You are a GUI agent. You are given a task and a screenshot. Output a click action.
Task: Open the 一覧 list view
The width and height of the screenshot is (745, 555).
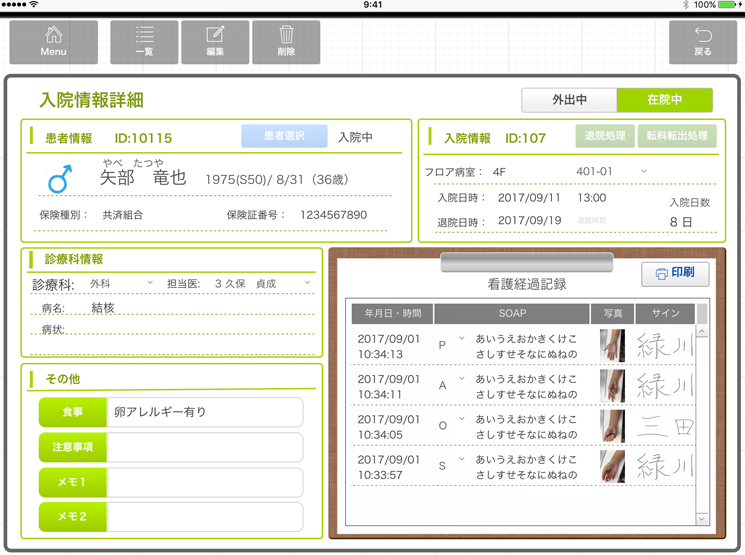(x=144, y=42)
